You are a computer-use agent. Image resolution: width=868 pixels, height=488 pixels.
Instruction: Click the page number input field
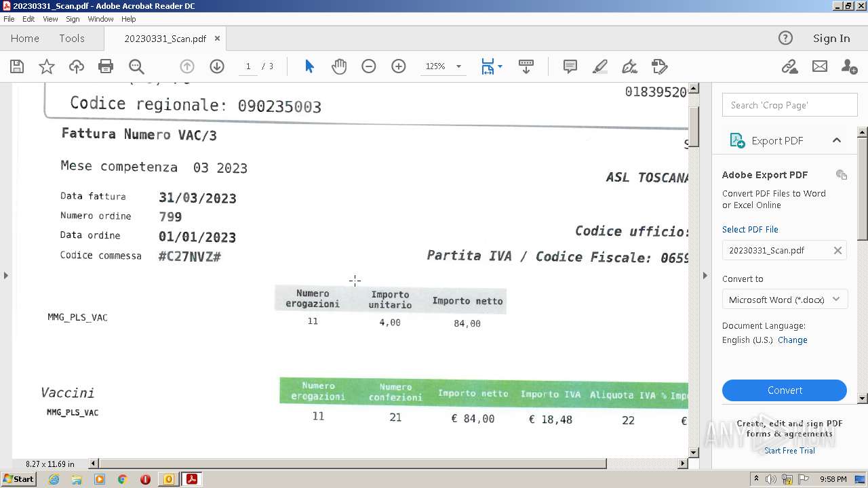[x=248, y=66]
